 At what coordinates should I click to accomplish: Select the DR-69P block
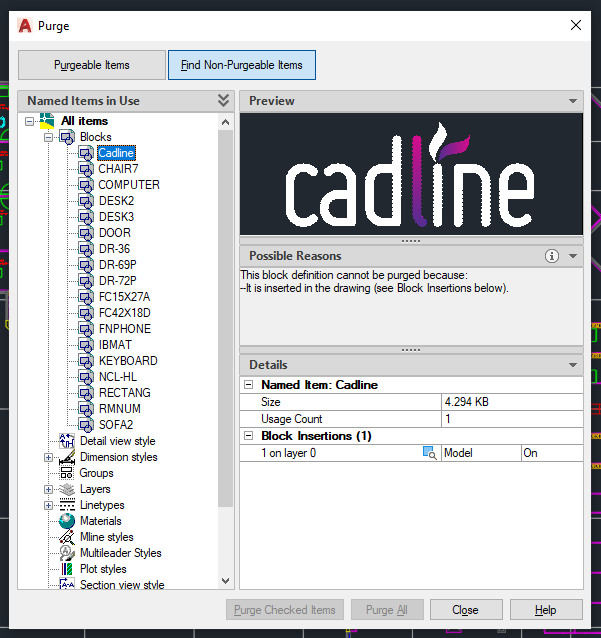tap(118, 265)
